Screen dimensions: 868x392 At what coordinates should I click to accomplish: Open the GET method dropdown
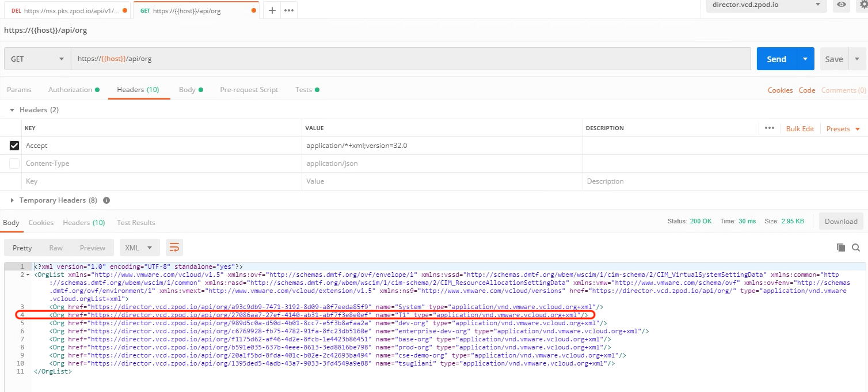37,59
